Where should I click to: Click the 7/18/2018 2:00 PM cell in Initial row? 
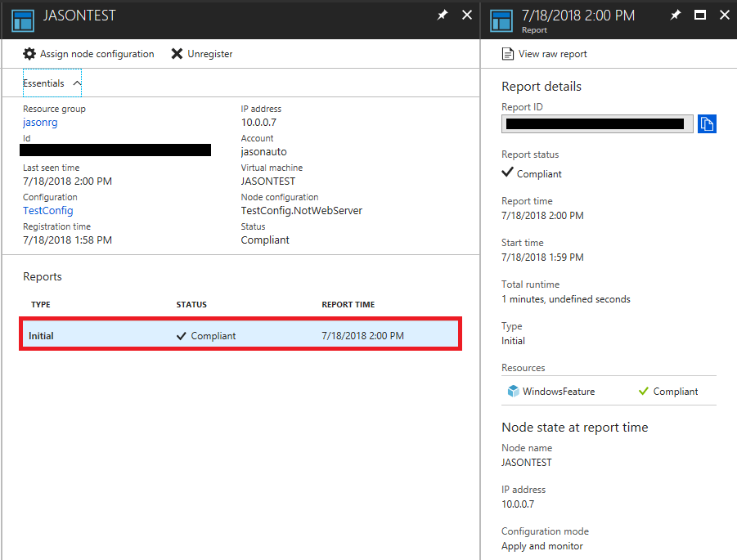(x=363, y=336)
